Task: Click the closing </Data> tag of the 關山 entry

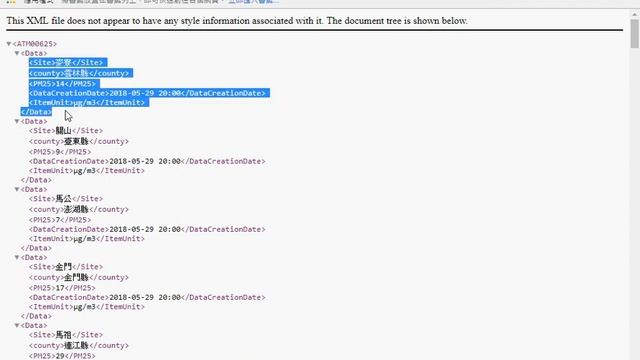Action: click(x=36, y=180)
